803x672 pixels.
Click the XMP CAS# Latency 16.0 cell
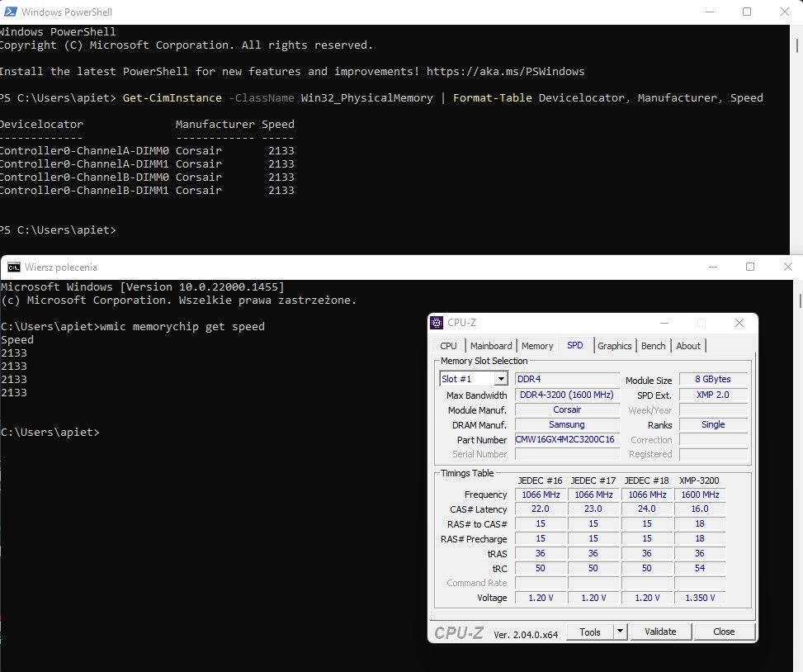click(x=700, y=509)
